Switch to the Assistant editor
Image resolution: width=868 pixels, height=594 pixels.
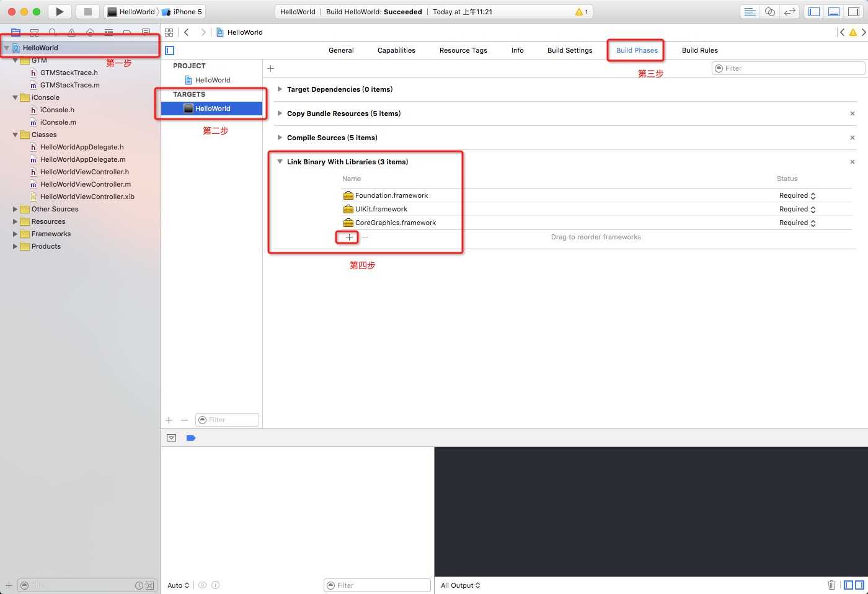coord(769,12)
